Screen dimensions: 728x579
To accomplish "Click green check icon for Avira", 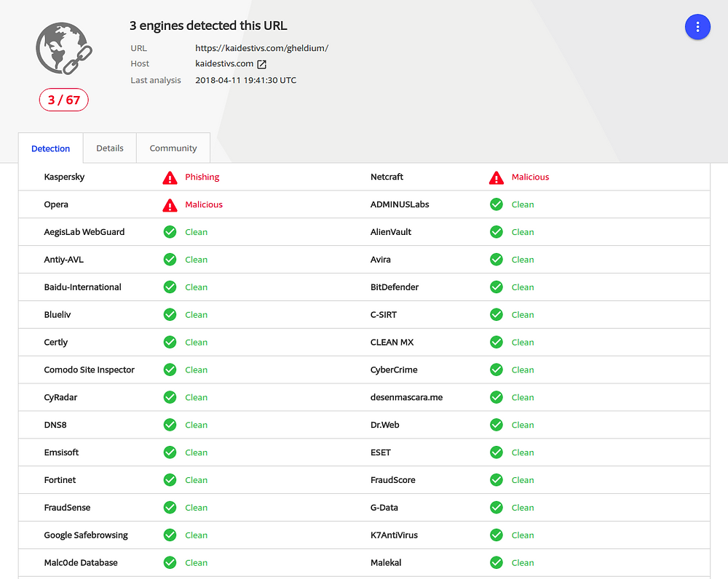I will (x=496, y=260).
